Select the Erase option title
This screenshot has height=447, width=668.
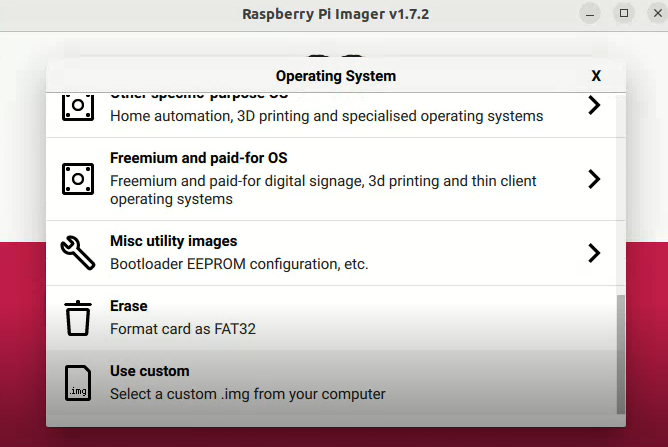tap(129, 306)
